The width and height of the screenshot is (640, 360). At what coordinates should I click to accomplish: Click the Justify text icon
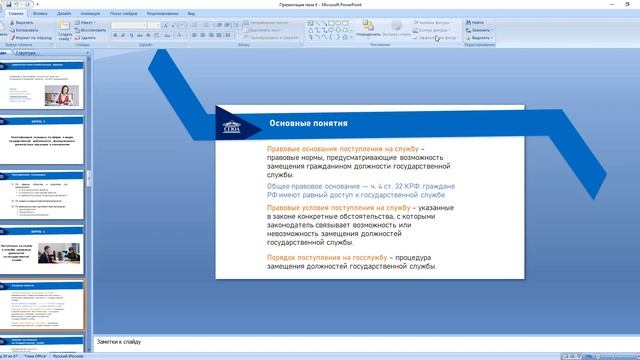[219, 36]
